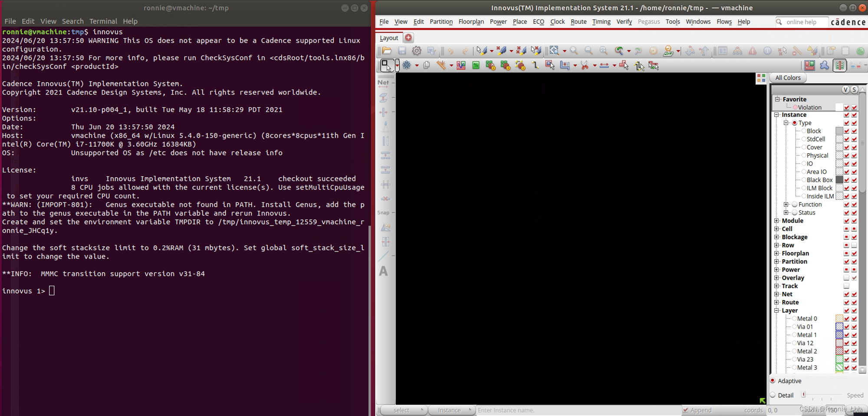
Task: Click the Zoom Out magnifier icon
Action: (589, 51)
